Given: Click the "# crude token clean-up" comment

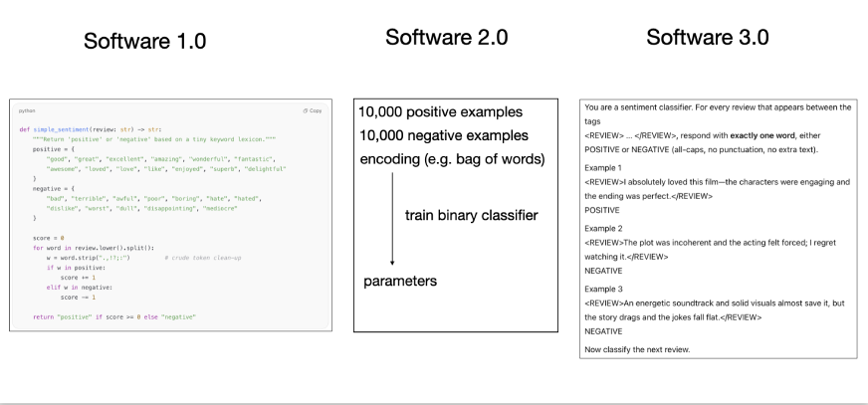Looking at the screenshot, I should (x=203, y=258).
